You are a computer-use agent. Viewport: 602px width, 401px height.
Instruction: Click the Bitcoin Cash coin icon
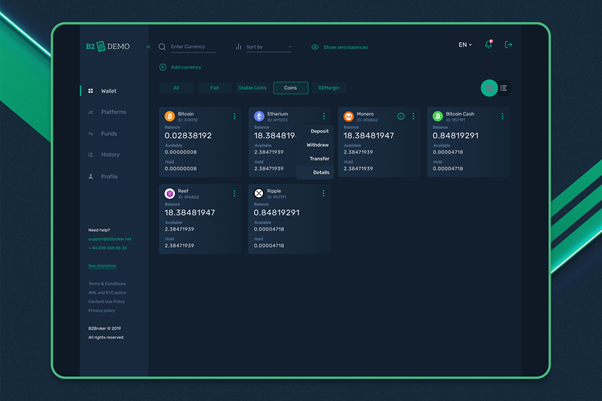pos(438,116)
